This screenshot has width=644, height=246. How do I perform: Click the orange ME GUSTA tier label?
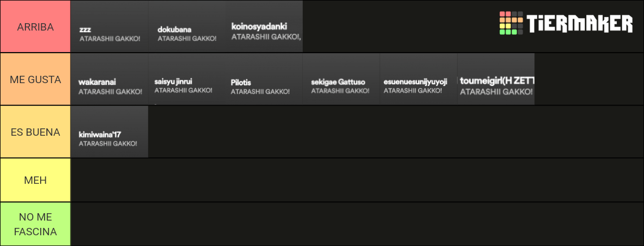click(36, 79)
